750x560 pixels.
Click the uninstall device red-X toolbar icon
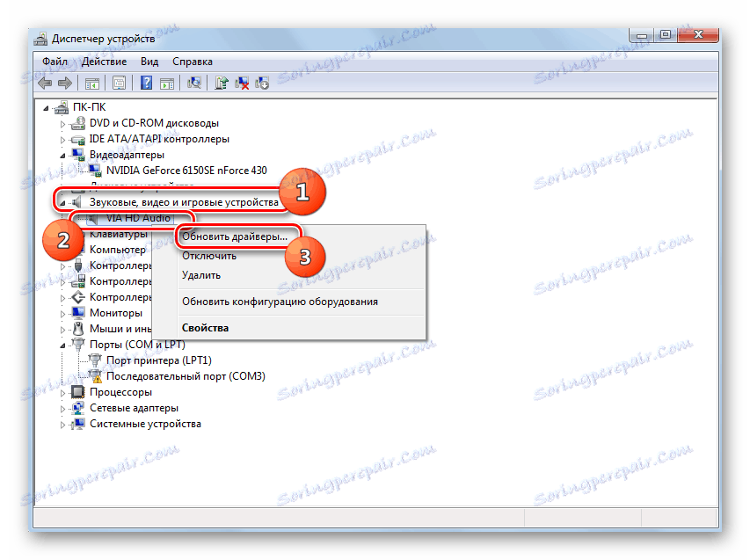(x=242, y=84)
